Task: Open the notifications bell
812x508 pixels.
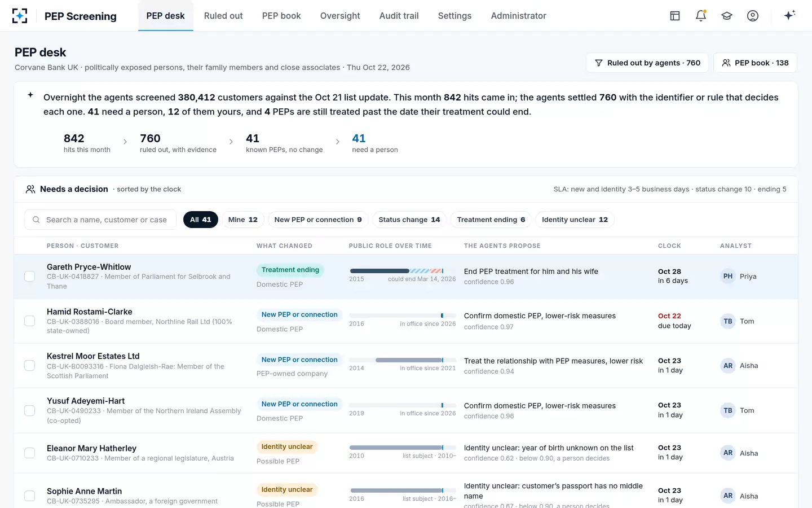Action: [x=701, y=16]
